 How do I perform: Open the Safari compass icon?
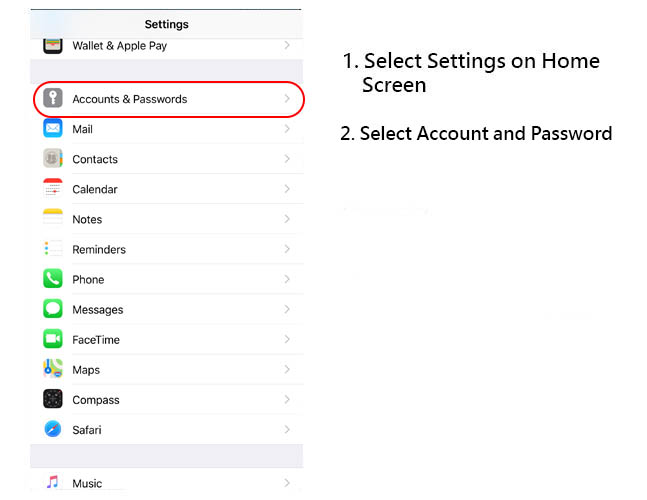[x=53, y=429]
